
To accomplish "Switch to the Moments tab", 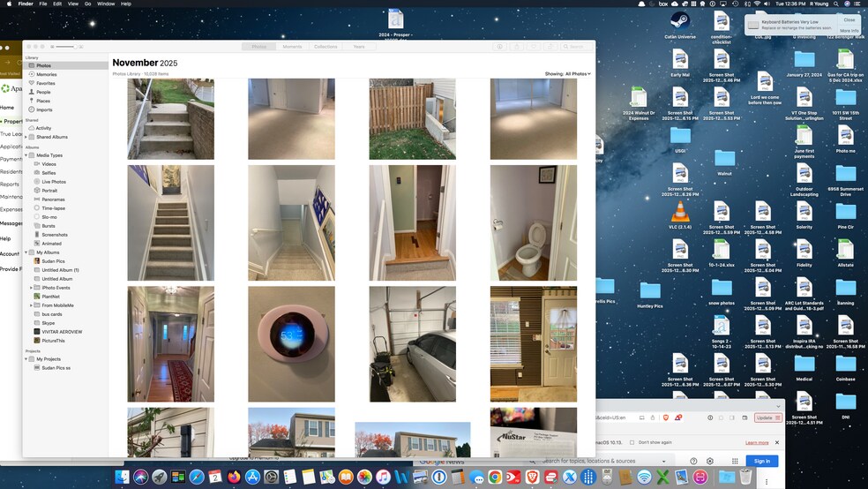I will [x=292, y=46].
